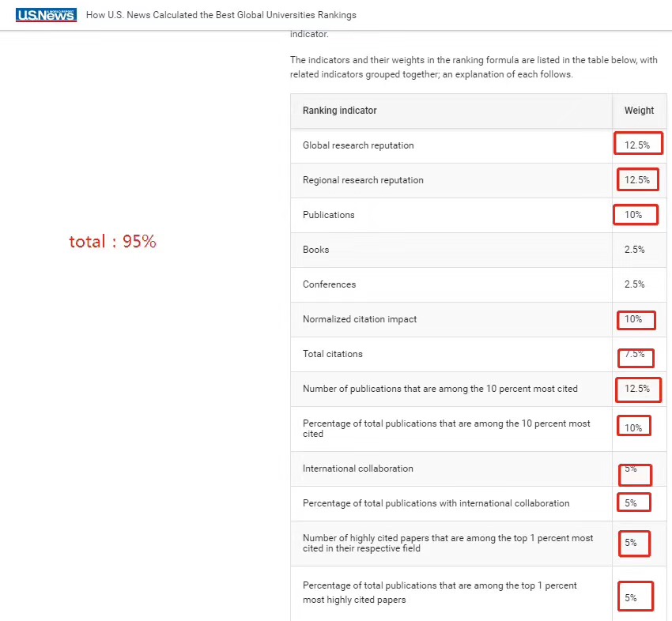Select the Publications row label
Image resolution: width=672 pixels, height=621 pixels.
pos(329,215)
